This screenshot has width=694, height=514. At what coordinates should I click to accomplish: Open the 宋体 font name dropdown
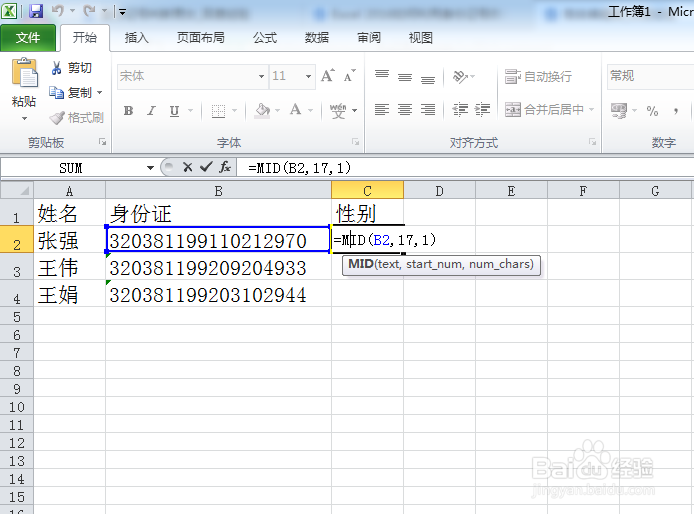(262, 76)
